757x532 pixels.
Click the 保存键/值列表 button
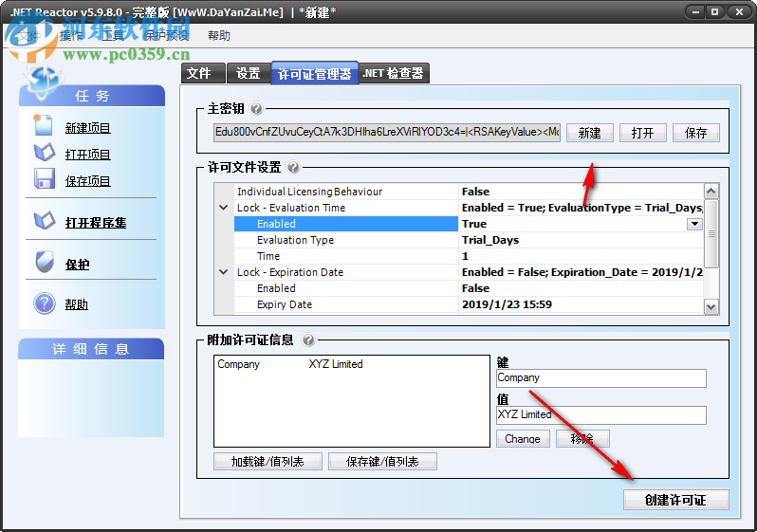(x=382, y=461)
